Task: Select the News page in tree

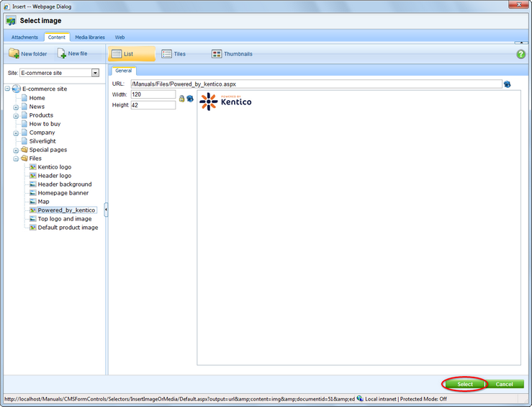Action: (x=37, y=107)
